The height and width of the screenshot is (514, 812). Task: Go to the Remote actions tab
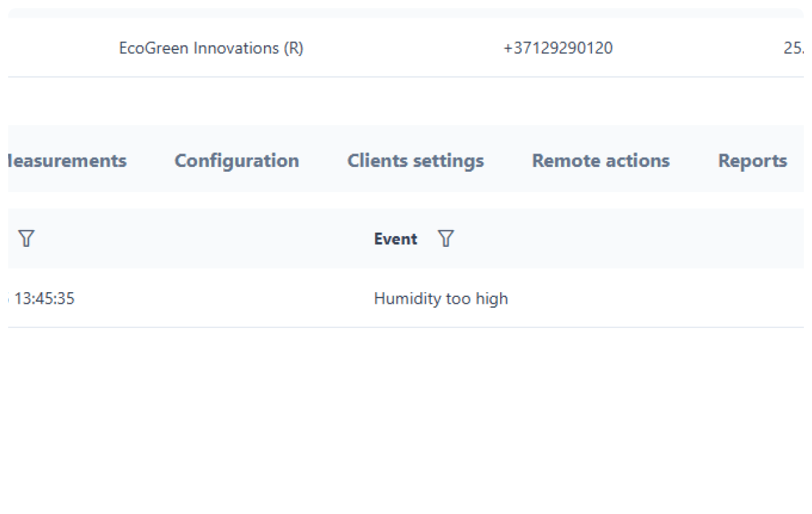[x=600, y=161]
